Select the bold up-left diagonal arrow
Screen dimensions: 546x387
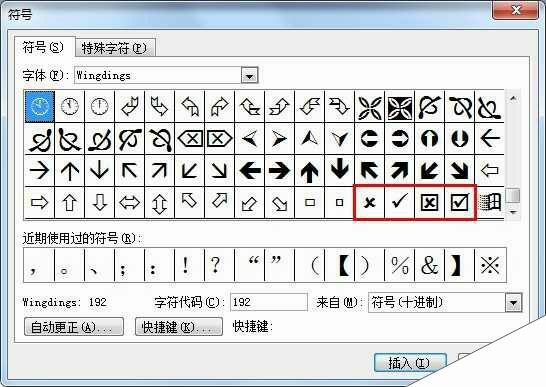tap(369, 171)
